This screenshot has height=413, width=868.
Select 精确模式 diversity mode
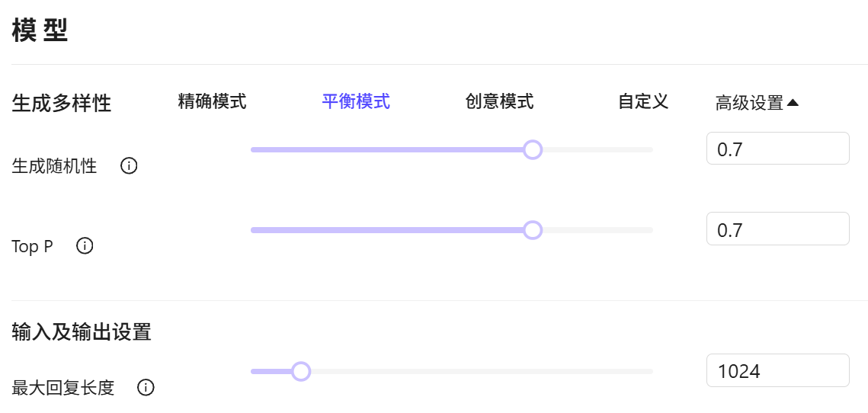coord(212,101)
